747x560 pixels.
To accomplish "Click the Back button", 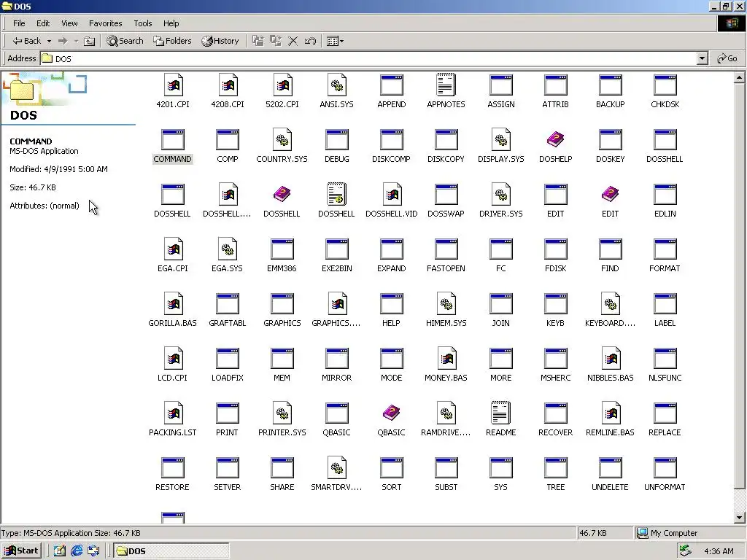I will tap(27, 41).
